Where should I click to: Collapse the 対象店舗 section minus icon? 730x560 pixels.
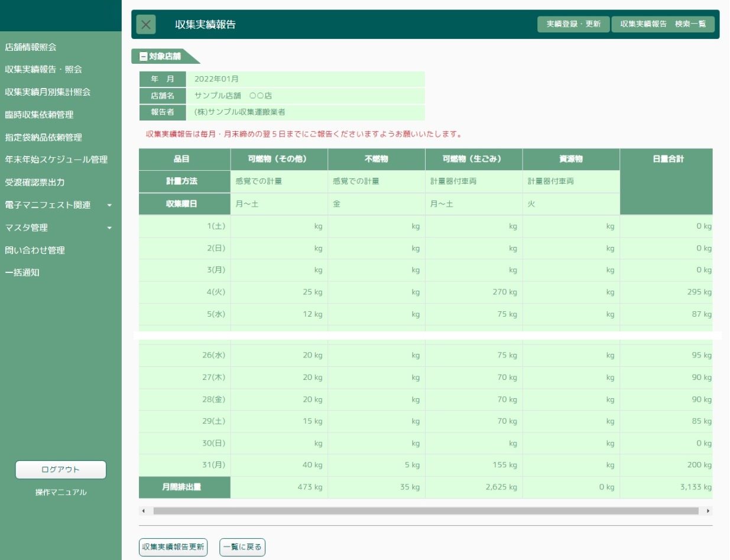pos(143,57)
